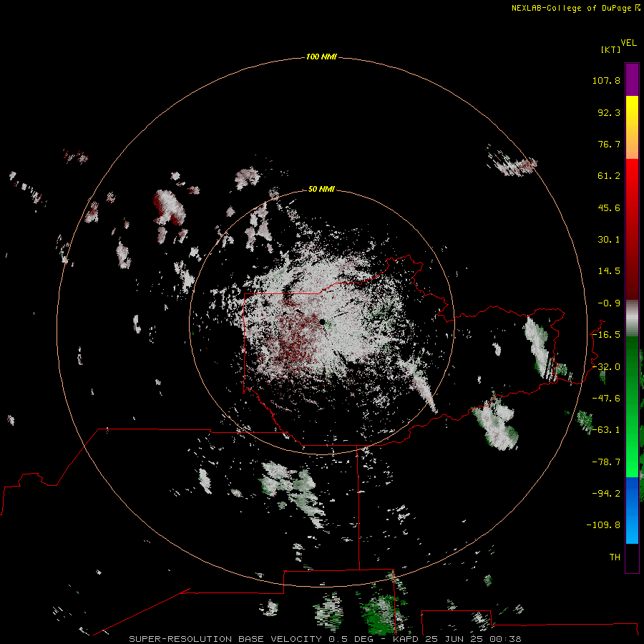Click the -63.1 legend value

coord(606,430)
